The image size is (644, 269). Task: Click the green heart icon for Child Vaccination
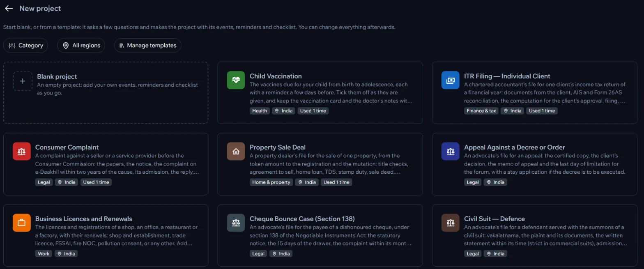236,80
